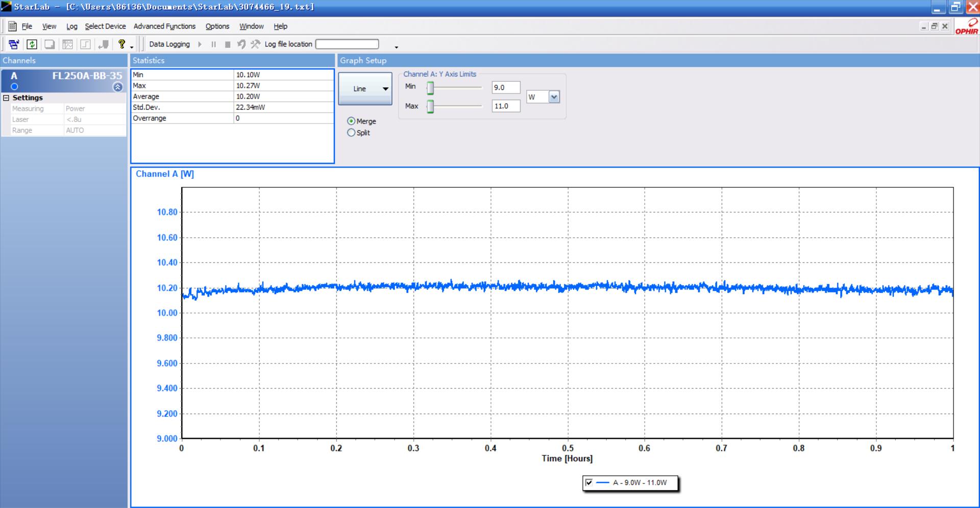
Task: Click the yellow question mark help icon
Action: point(121,44)
